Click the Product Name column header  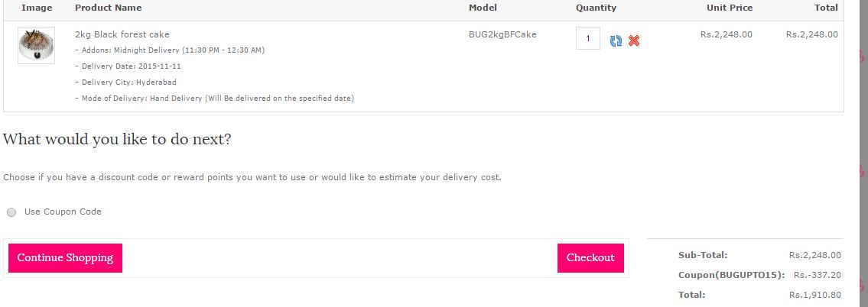(x=109, y=8)
